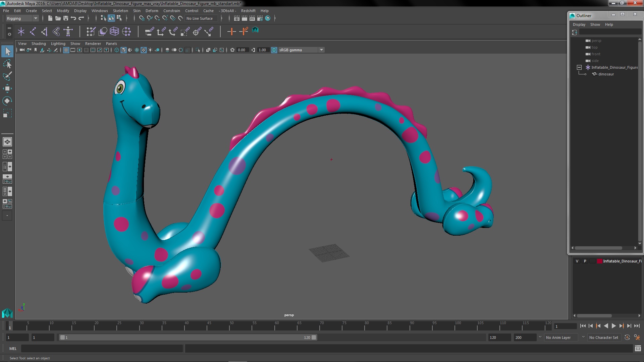Image resolution: width=644 pixels, height=362 pixels.
Task: Click the teal Maya logo shelf icon
Action: pos(255,30)
